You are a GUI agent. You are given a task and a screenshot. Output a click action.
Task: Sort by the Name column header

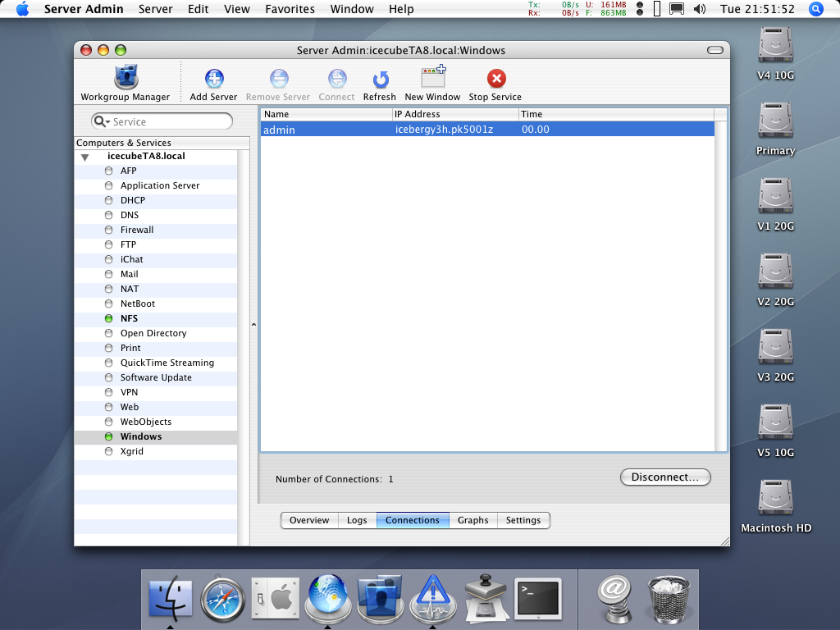point(326,114)
